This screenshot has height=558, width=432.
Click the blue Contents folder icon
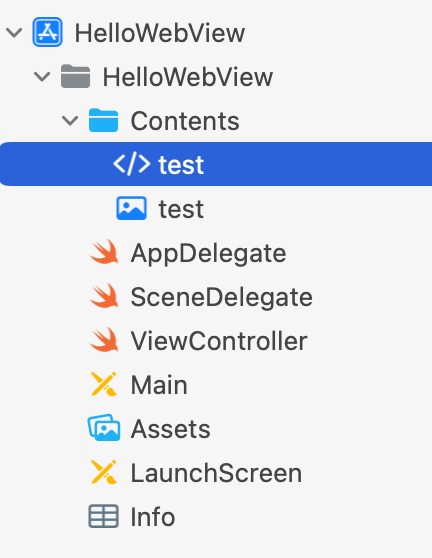103,120
